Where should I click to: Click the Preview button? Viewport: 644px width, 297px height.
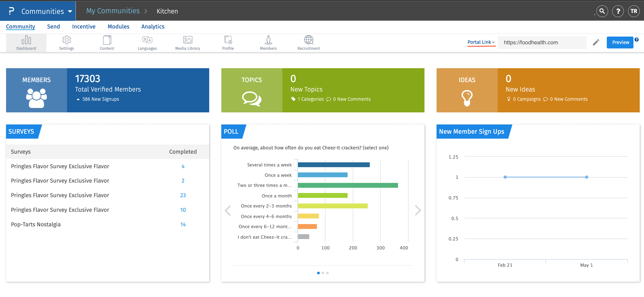(x=620, y=42)
